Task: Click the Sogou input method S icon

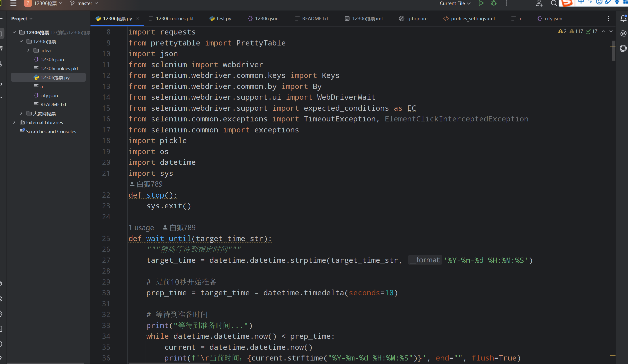Action: point(567,3)
